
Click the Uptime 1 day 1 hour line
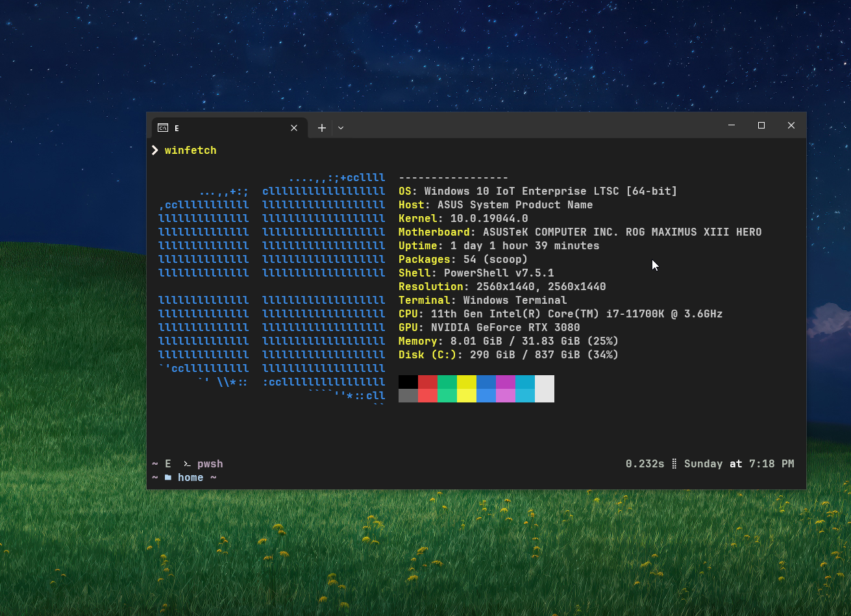[499, 246]
